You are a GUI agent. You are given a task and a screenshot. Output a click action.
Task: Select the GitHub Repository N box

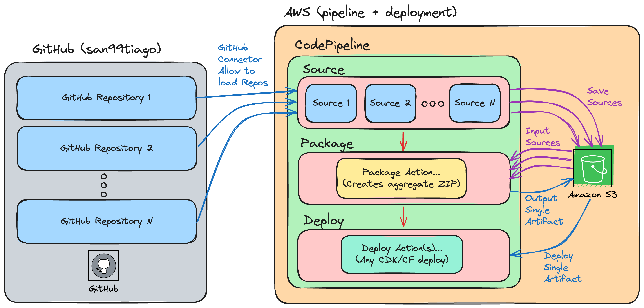pyautogui.click(x=107, y=221)
